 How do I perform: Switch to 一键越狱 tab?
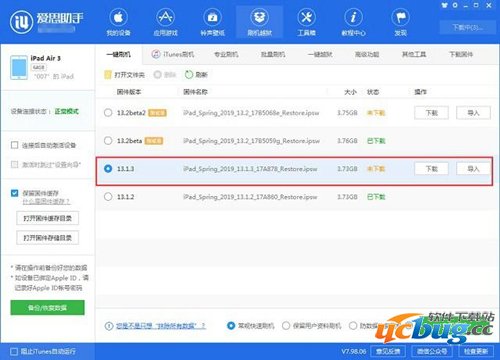point(320,54)
